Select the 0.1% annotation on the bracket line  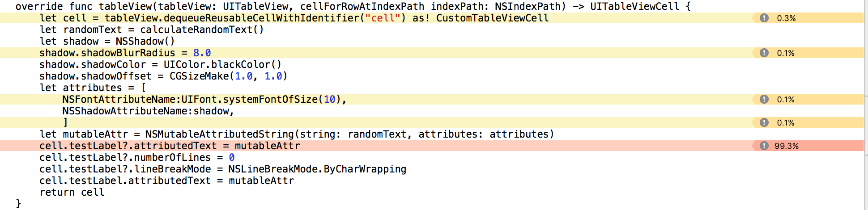808,122
